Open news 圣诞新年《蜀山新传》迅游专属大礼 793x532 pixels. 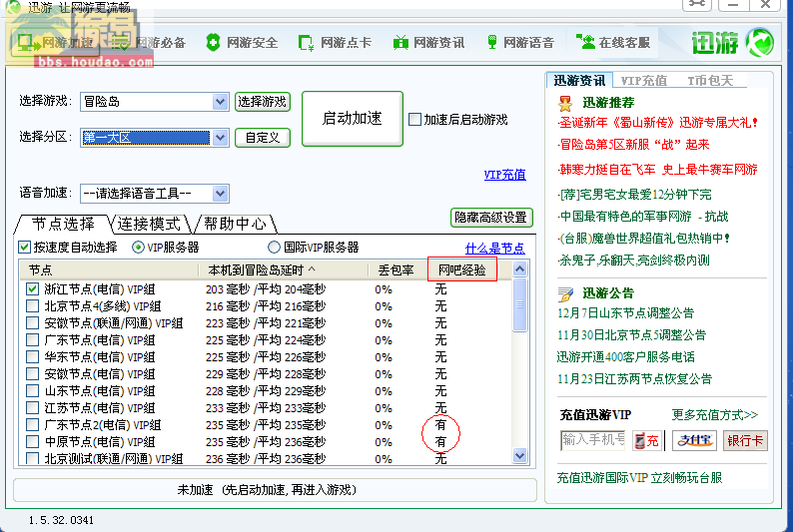point(657,122)
